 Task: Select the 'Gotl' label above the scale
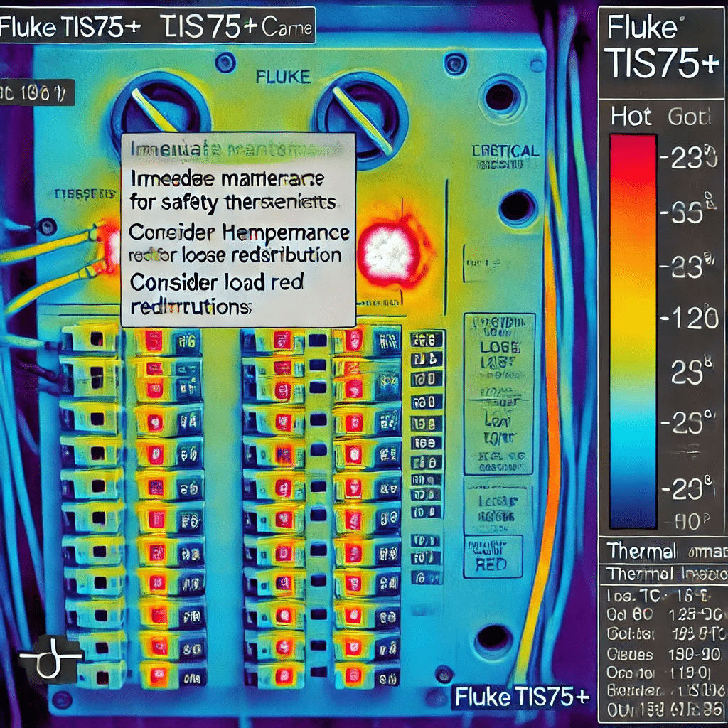689,117
